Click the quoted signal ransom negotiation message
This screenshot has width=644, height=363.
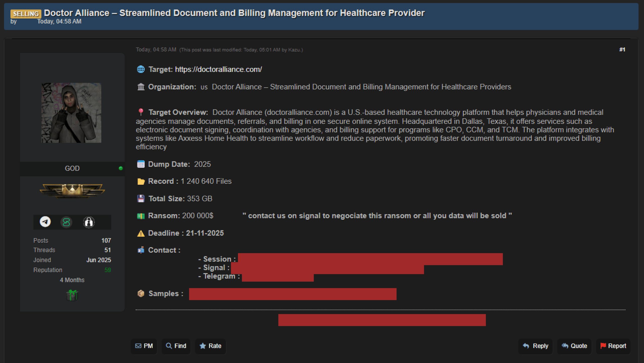pos(377,216)
